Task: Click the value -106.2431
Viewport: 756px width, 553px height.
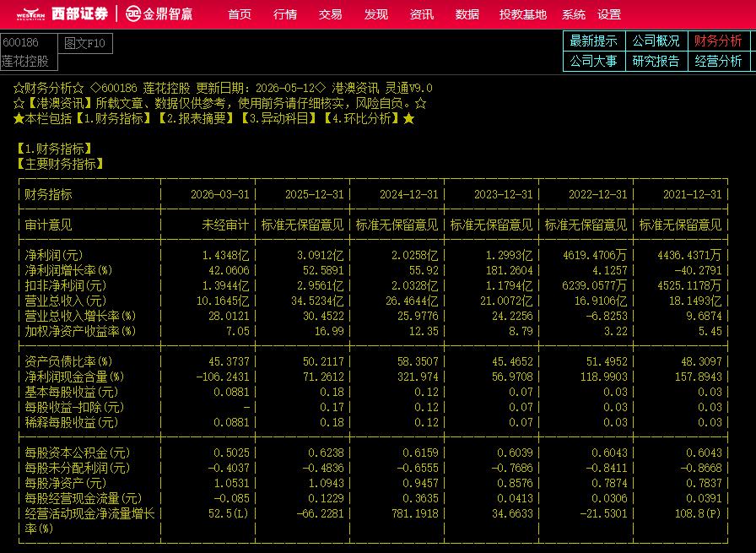Action: [x=223, y=377]
